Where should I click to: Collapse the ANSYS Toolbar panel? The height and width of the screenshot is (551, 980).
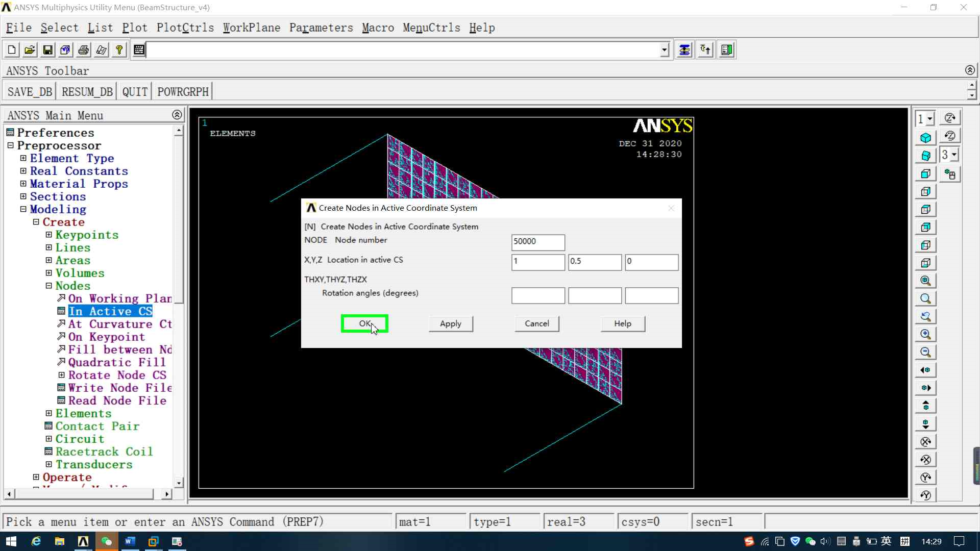(x=970, y=70)
